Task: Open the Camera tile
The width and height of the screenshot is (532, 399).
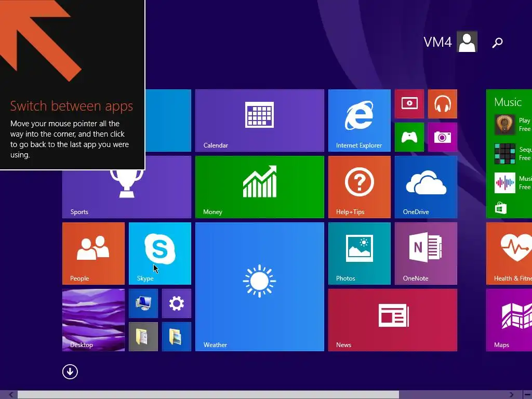Action: pyautogui.click(x=443, y=137)
